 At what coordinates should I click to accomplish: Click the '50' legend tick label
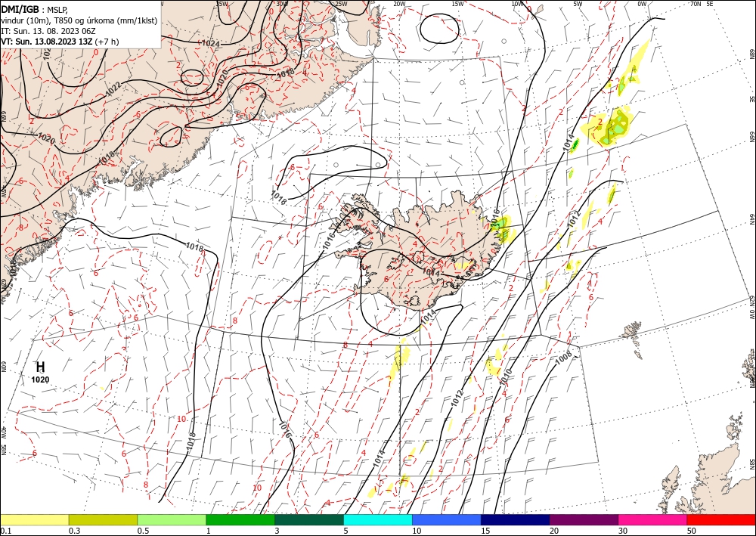tap(692, 531)
